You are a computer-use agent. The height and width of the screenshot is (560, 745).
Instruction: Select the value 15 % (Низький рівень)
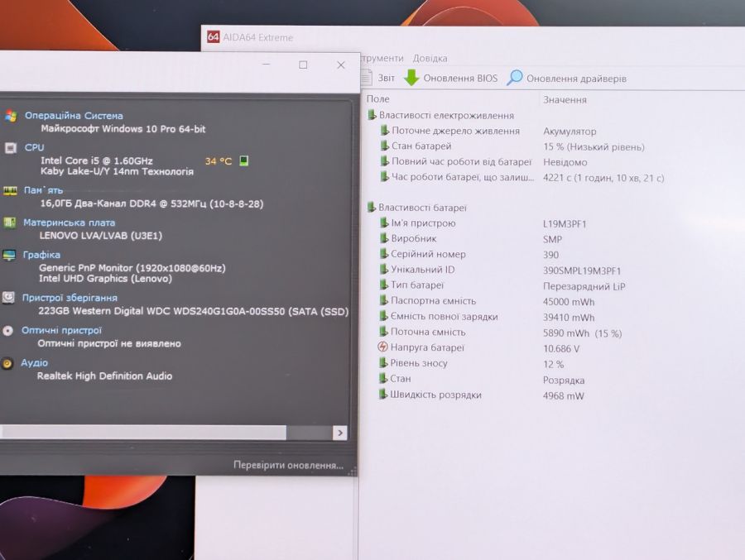click(594, 146)
